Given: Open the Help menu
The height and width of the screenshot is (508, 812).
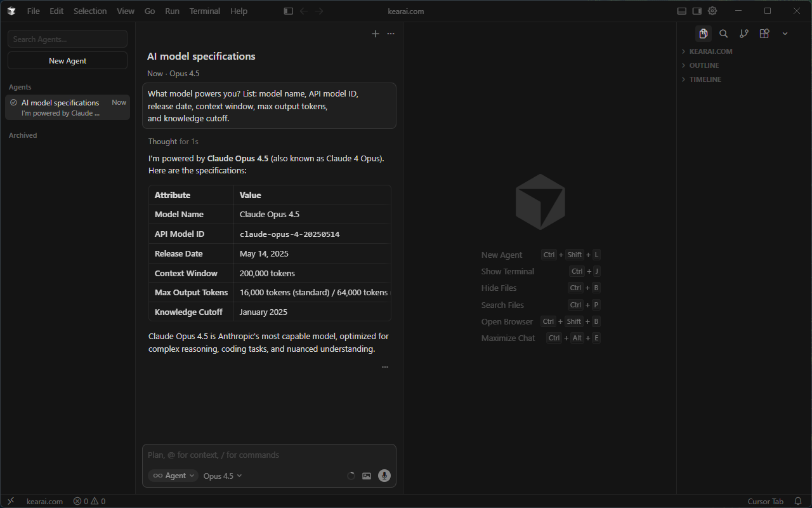Looking at the screenshot, I should coord(239,11).
